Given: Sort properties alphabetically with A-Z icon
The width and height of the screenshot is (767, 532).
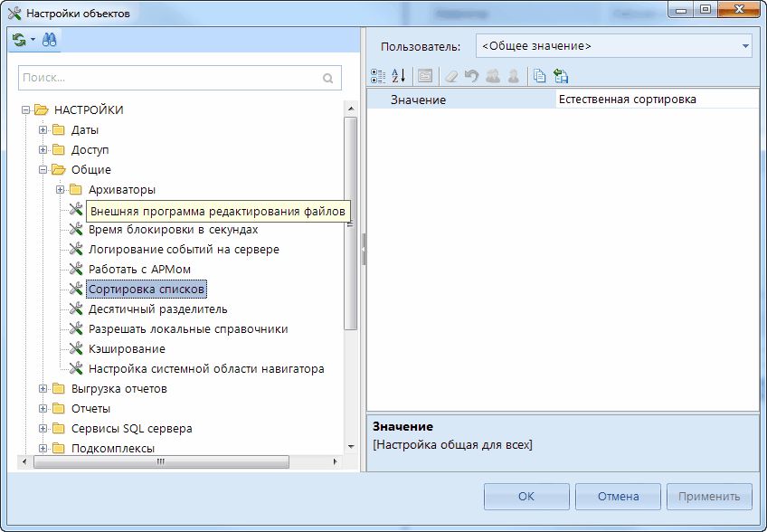Looking at the screenshot, I should 399,76.
